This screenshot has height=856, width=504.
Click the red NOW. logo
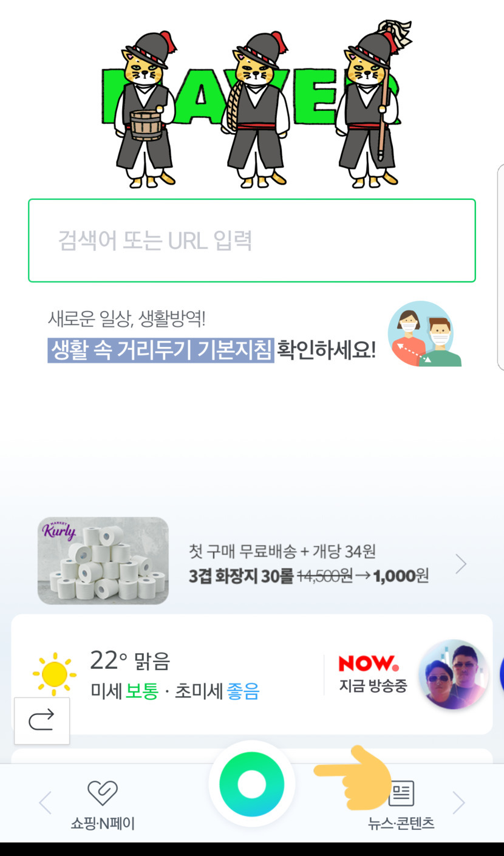click(369, 663)
